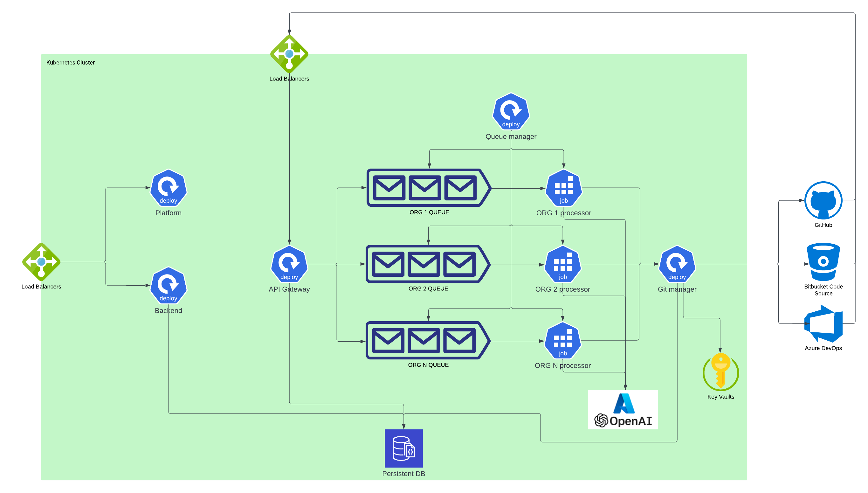Select the ORG 2 processor job icon
The width and height of the screenshot is (868, 493).
point(562,264)
